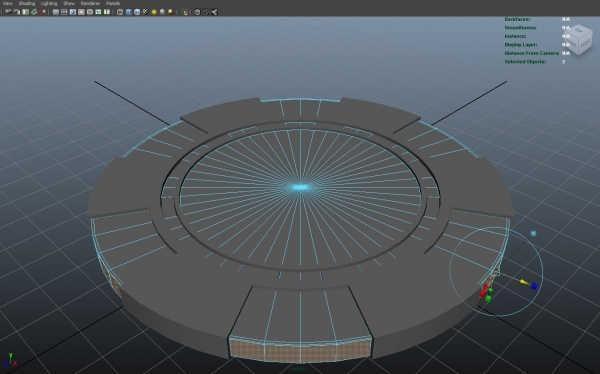600x374 pixels.
Task: Click the Use All Lights icon
Action: pos(154,12)
